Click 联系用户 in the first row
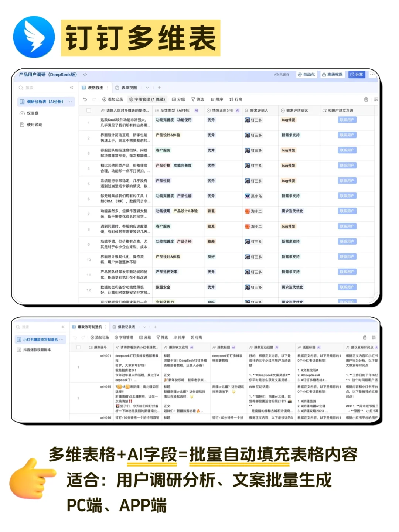The width and height of the screenshot is (399, 532). coord(348,119)
